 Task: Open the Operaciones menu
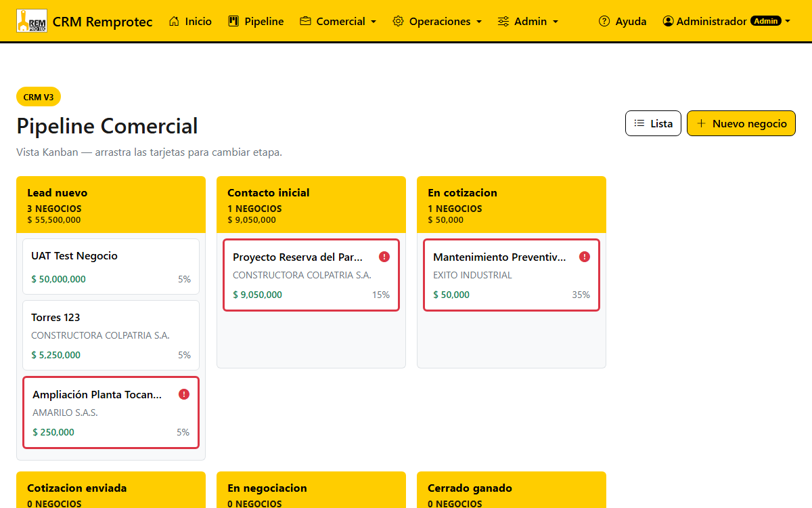coord(437,21)
